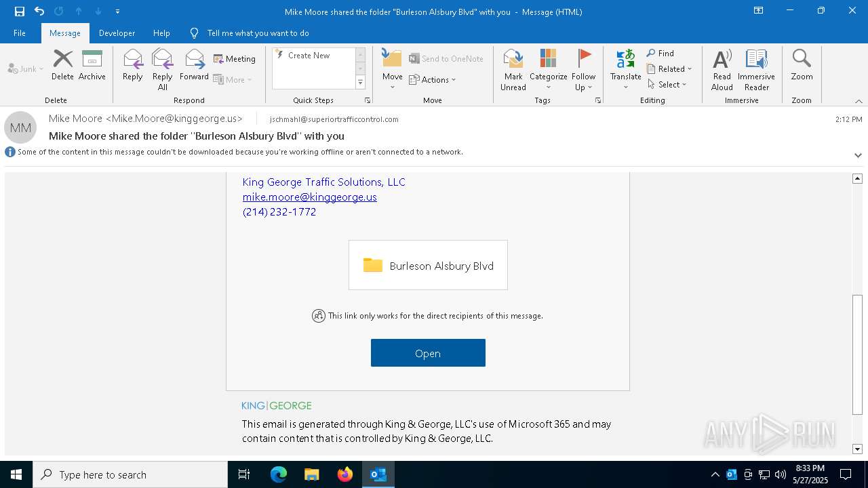Click the KING|GEORGE logo
The height and width of the screenshot is (488, 868).
[x=277, y=405]
